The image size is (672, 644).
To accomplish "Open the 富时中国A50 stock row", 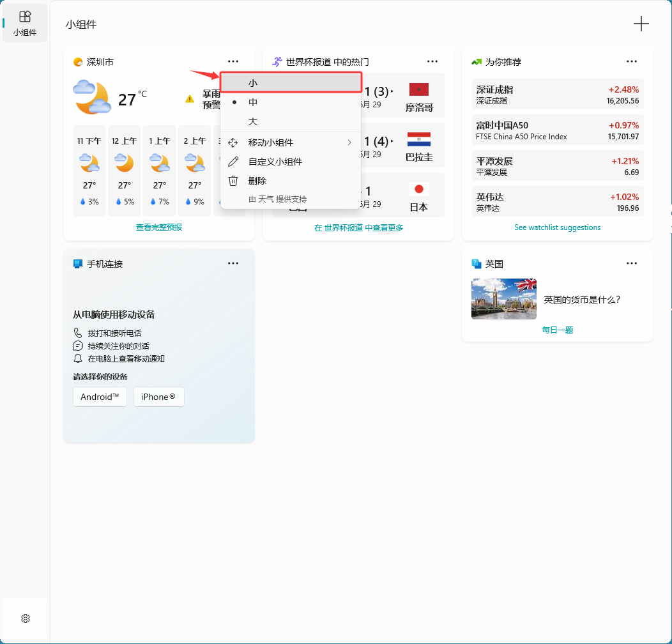I will [558, 130].
